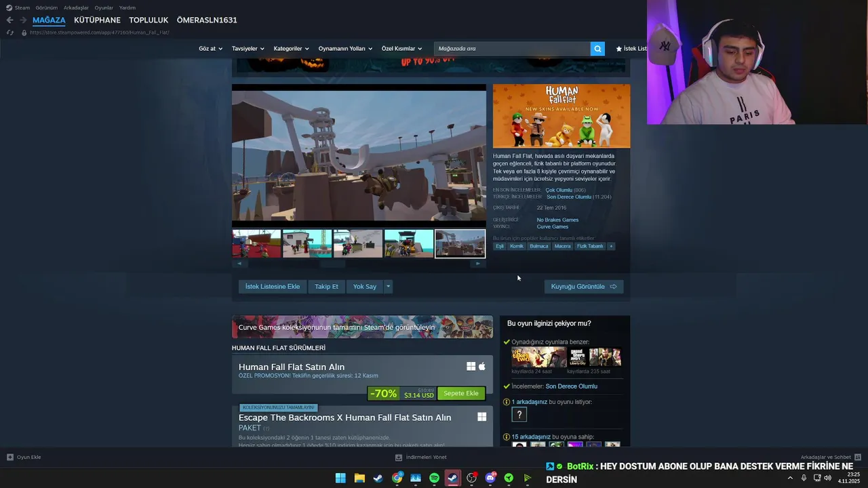The image size is (868, 488).
Task: Show hidden tray icons with the chevron
Action: 790,478
